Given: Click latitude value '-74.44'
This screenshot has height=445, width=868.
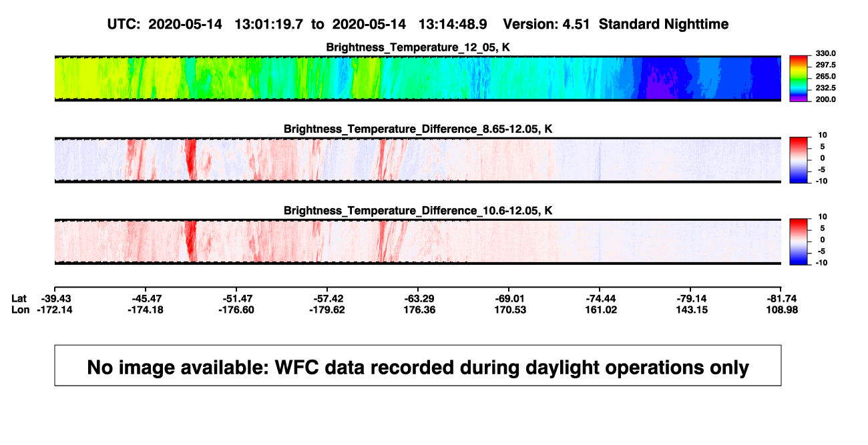Looking at the screenshot, I should point(600,298).
